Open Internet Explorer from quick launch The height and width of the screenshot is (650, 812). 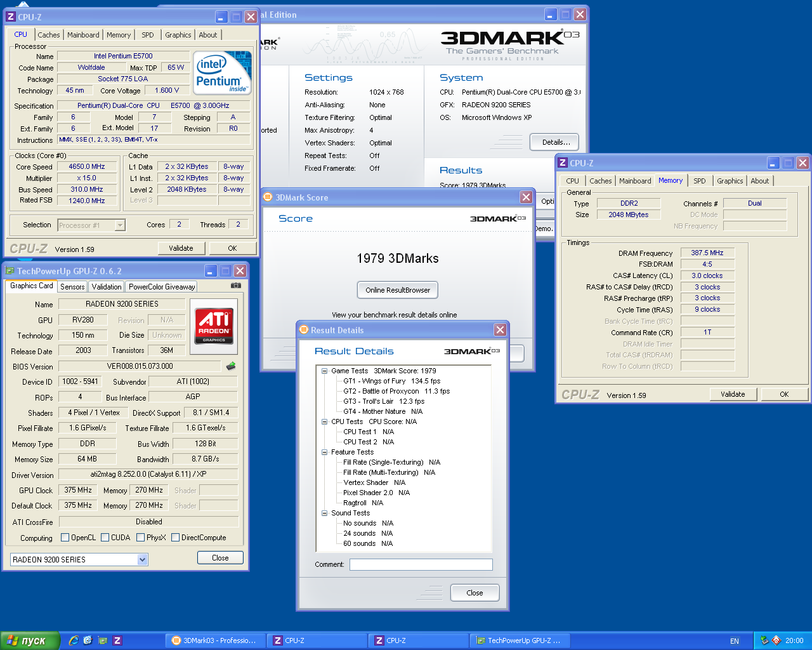coord(74,640)
